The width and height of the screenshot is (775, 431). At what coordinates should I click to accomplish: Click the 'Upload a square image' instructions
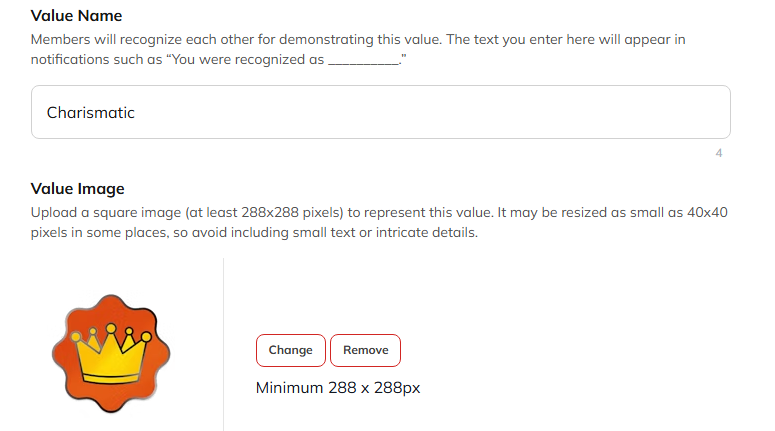click(379, 222)
